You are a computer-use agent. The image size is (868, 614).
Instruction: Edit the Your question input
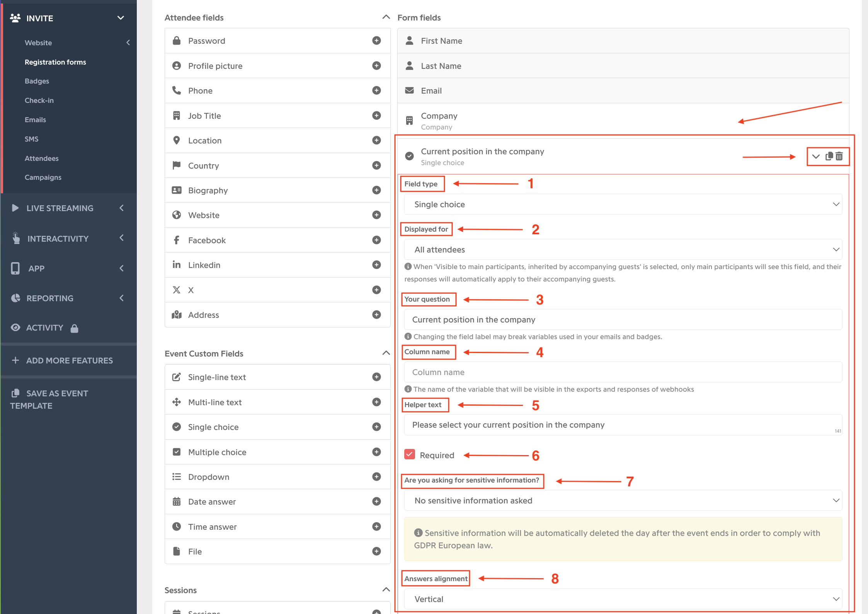[623, 319]
